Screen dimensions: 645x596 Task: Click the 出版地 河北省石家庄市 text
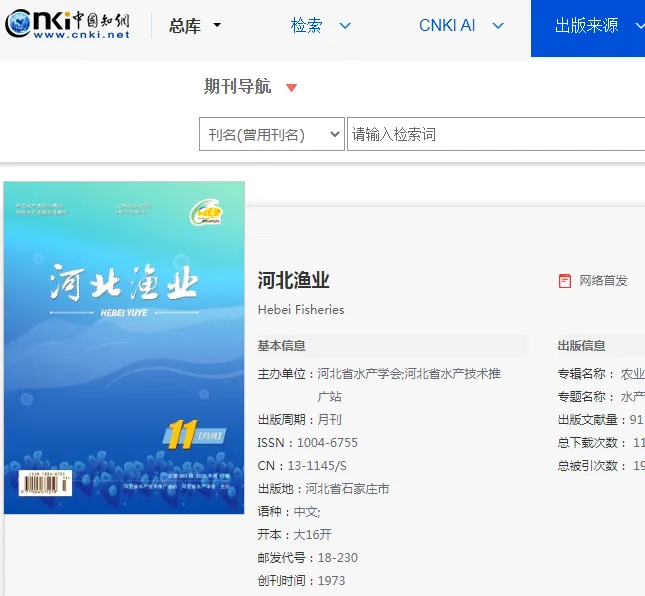[323, 489]
